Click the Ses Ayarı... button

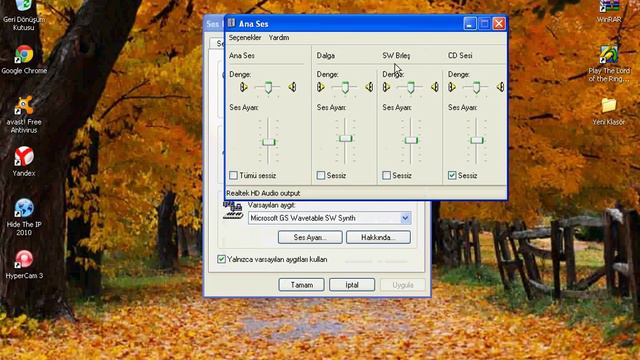tap(310, 237)
